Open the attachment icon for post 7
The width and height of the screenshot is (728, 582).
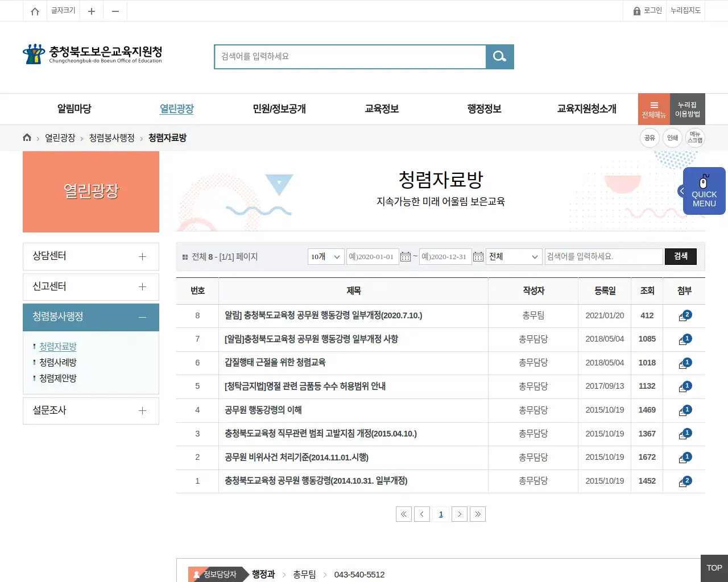click(x=684, y=340)
